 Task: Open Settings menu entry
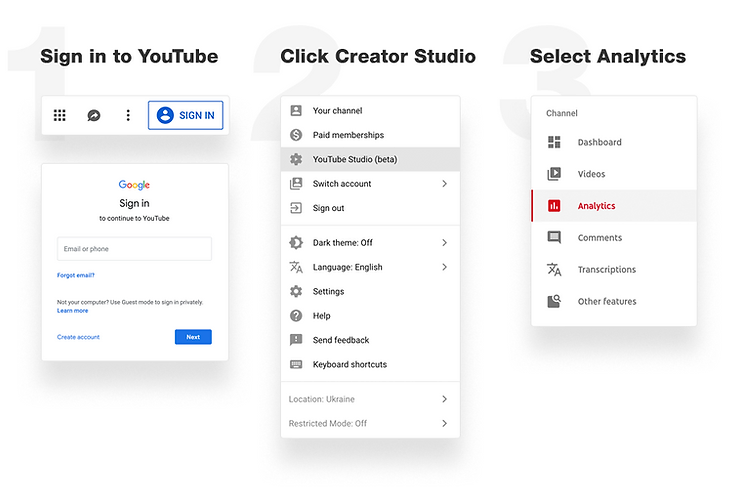(370, 291)
